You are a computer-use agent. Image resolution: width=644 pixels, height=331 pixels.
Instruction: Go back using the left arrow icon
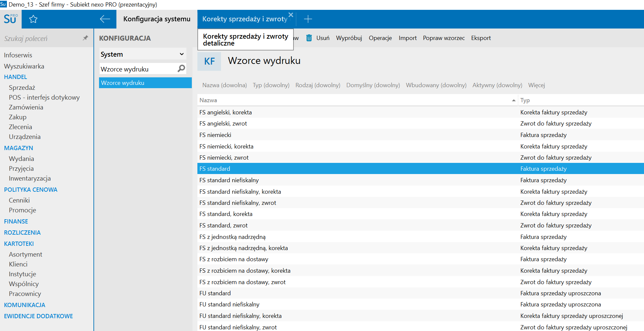(x=105, y=19)
